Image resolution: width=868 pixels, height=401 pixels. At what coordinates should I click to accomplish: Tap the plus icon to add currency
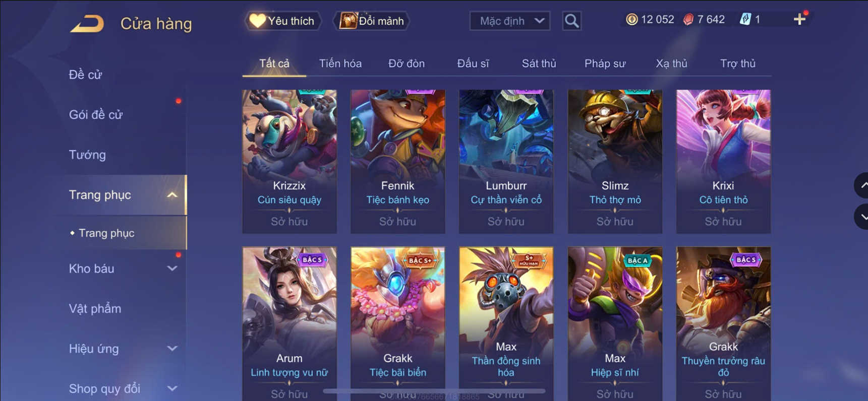pos(799,20)
